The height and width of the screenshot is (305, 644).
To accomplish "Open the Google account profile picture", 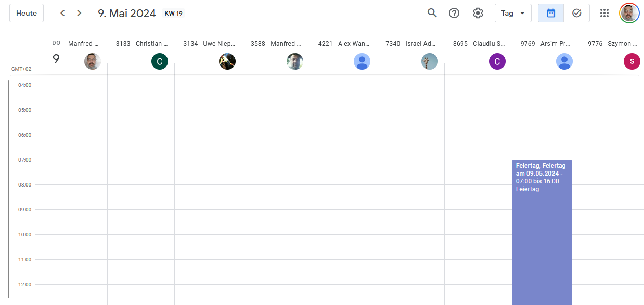I will pyautogui.click(x=629, y=13).
